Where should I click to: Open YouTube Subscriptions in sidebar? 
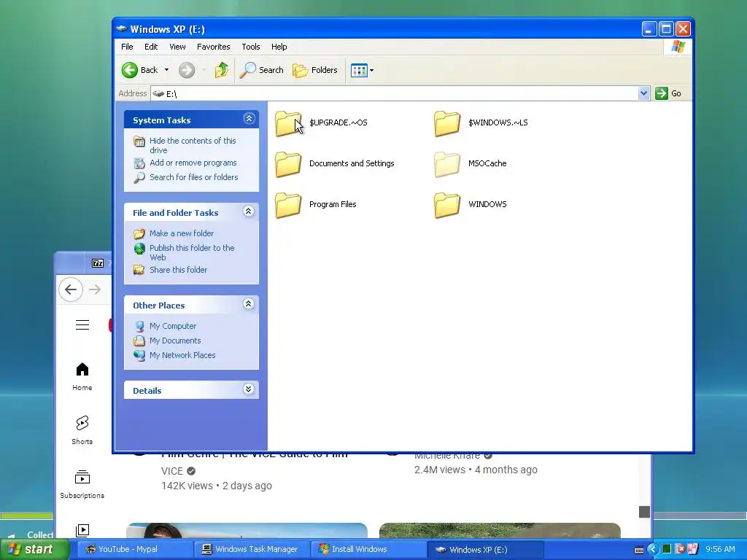coord(82,484)
